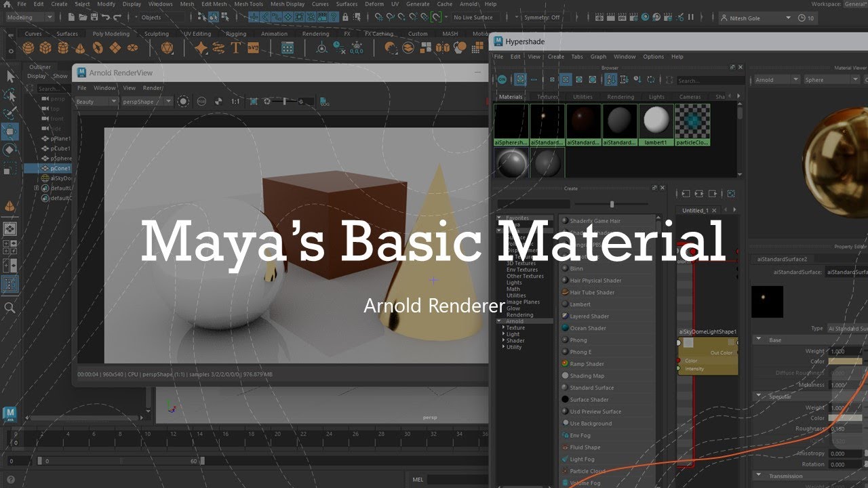Click Ocean Shader in the Create list
This screenshot has height=488, width=868.
588,328
